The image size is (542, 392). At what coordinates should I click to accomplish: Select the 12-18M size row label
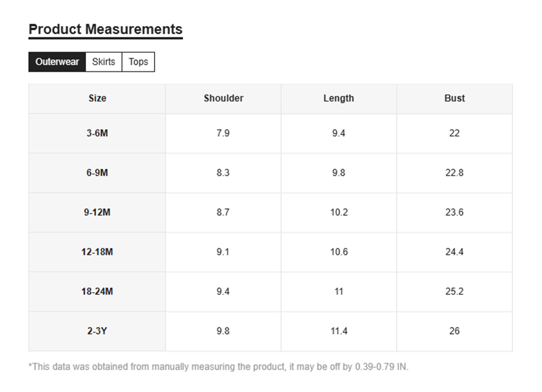tap(97, 252)
